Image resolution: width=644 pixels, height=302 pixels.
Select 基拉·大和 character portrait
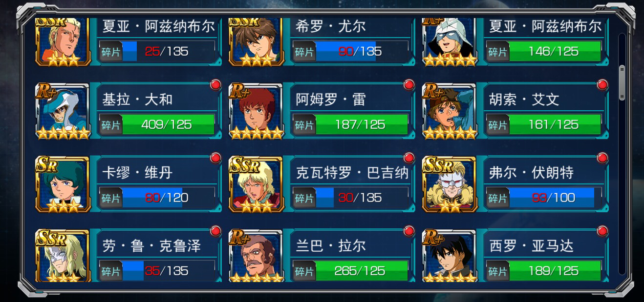point(63,111)
